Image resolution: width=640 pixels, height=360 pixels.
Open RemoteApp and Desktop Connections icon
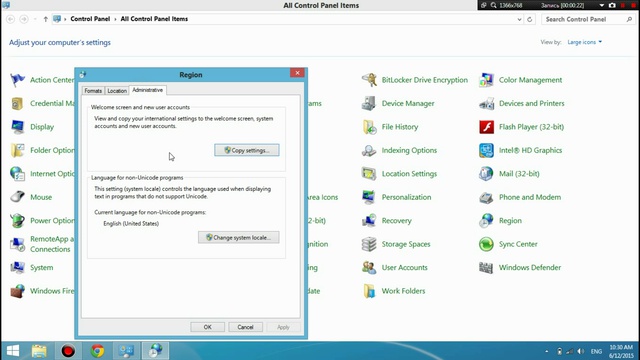[18, 244]
